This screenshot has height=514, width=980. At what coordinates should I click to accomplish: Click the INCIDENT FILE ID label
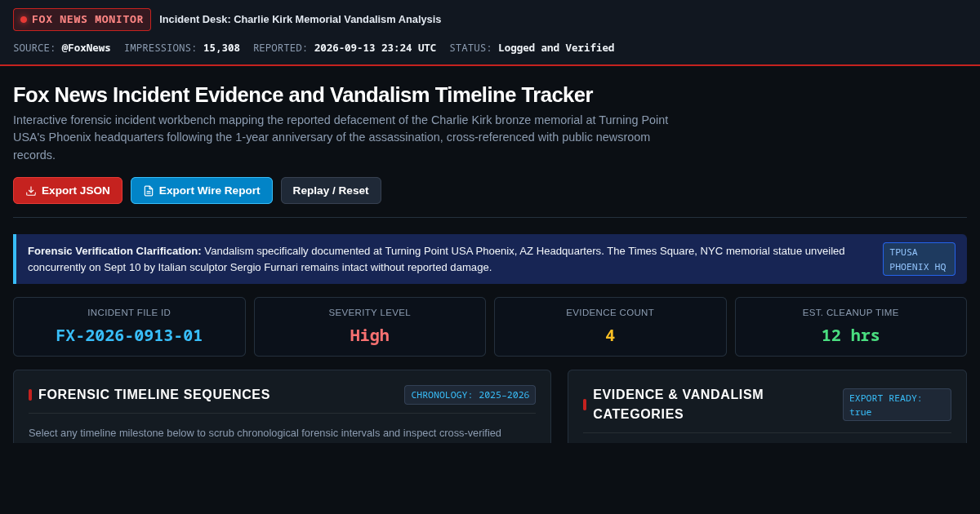[x=129, y=312]
